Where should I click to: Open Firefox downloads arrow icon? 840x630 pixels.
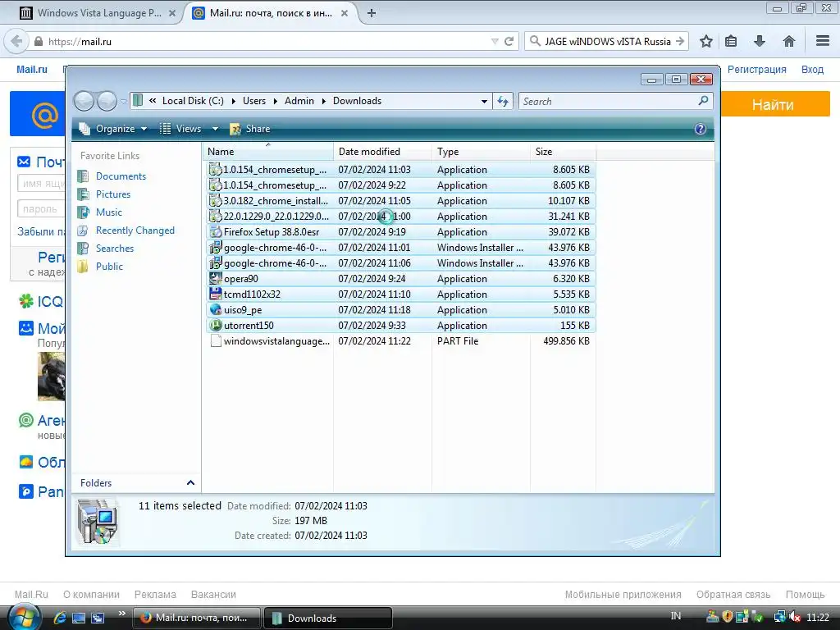pos(759,41)
